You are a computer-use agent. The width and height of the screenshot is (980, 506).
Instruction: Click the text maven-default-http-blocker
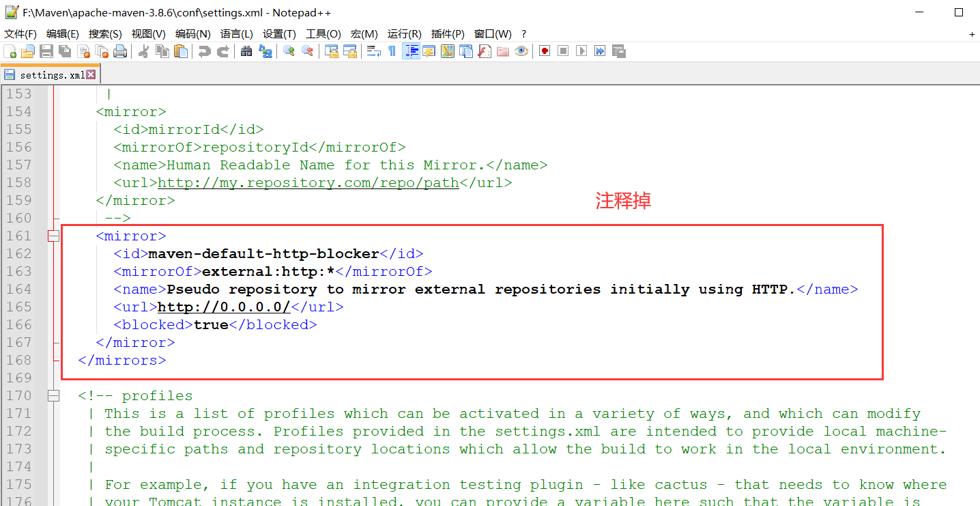pyautogui.click(x=263, y=253)
